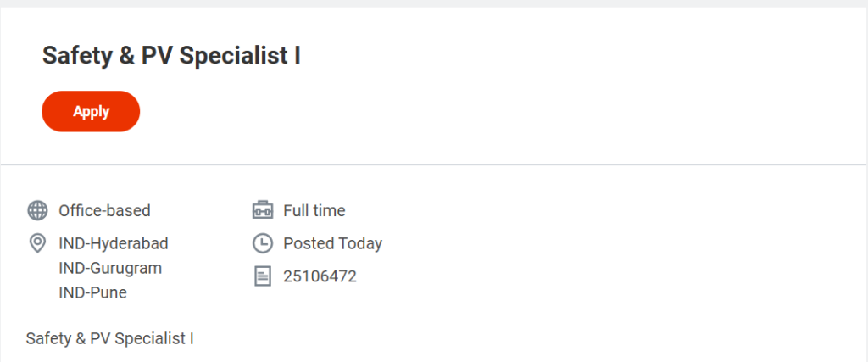868x362 pixels.
Task: Click the Office-based remote type text
Action: (x=104, y=210)
